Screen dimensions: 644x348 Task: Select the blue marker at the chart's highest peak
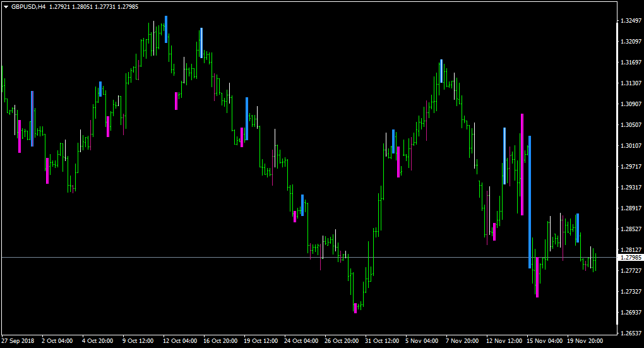(166, 29)
